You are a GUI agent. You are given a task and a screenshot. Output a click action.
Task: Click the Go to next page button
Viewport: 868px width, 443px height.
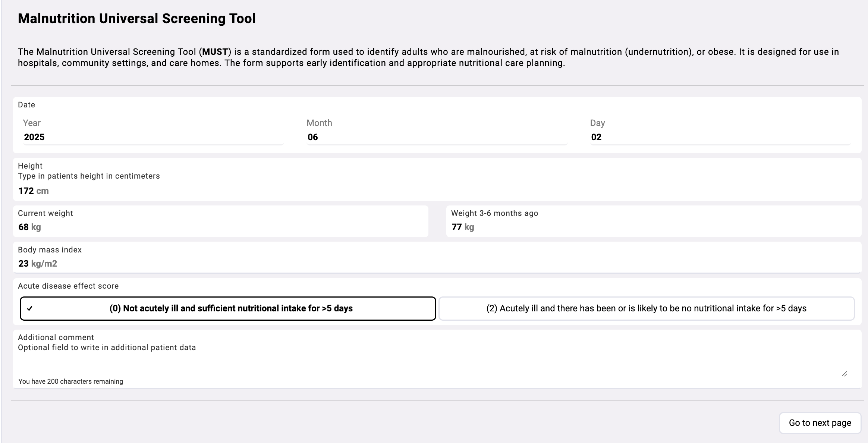(820, 423)
